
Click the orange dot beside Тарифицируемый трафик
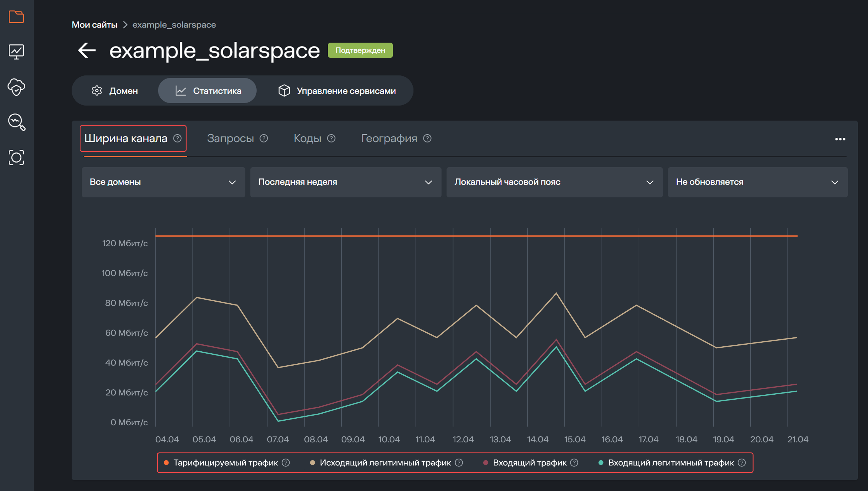(x=166, y=462)
